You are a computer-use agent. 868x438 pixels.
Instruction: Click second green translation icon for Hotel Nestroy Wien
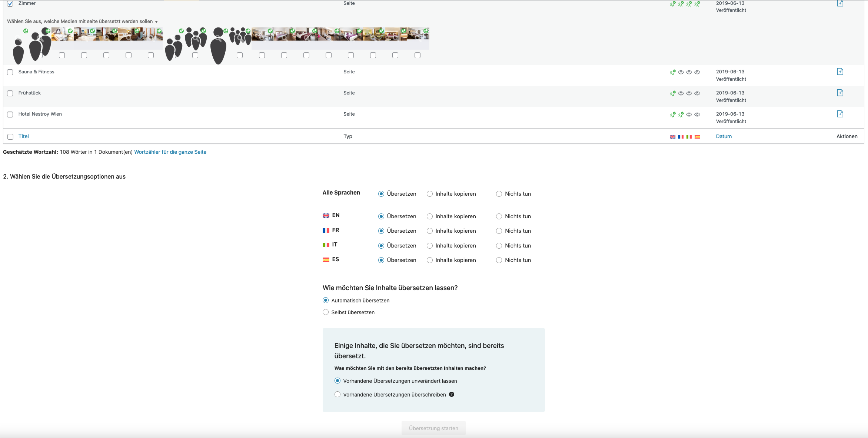tap(681, 115)
